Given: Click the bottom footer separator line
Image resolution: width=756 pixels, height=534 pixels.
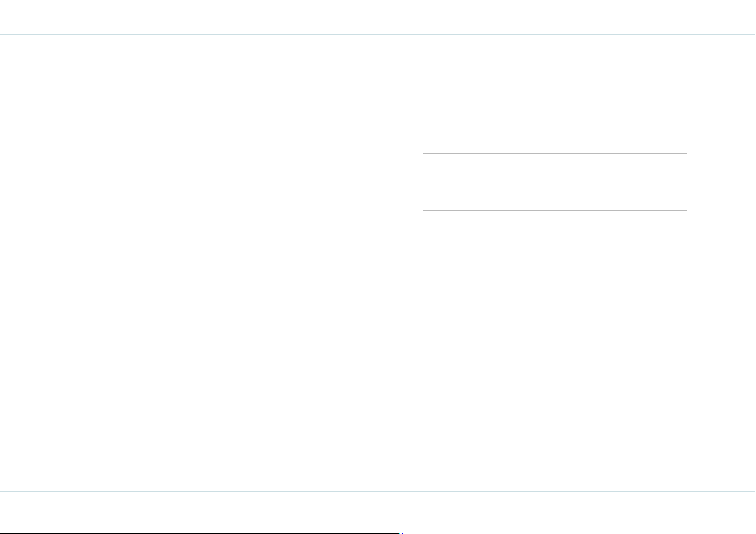Looking at the screenshot, I should click(x=378, y=491).
